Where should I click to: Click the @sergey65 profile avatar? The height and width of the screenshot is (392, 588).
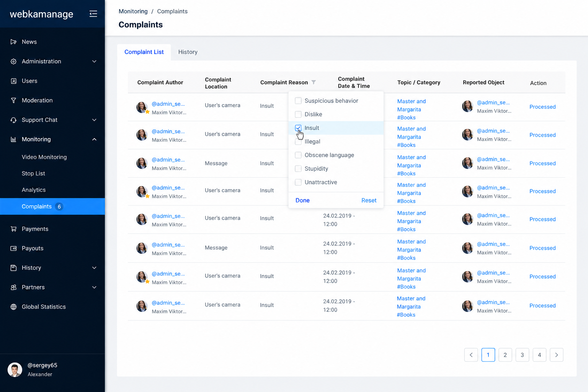[15, 370]
